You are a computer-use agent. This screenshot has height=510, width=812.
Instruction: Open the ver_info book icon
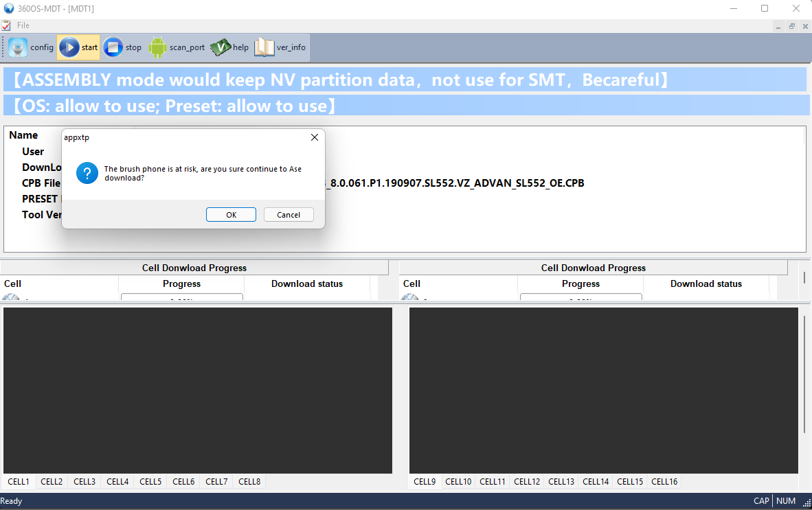point(264,47)
